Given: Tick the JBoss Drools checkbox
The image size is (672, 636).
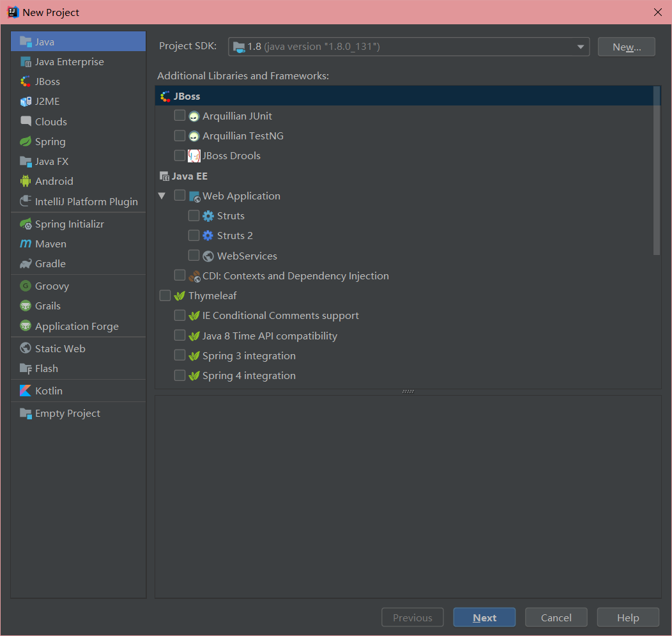Looking at the screenshot, I should (x=179, y=155).
